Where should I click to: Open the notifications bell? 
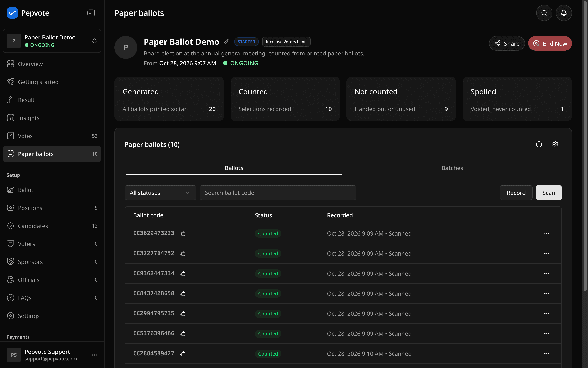[564, 13]
